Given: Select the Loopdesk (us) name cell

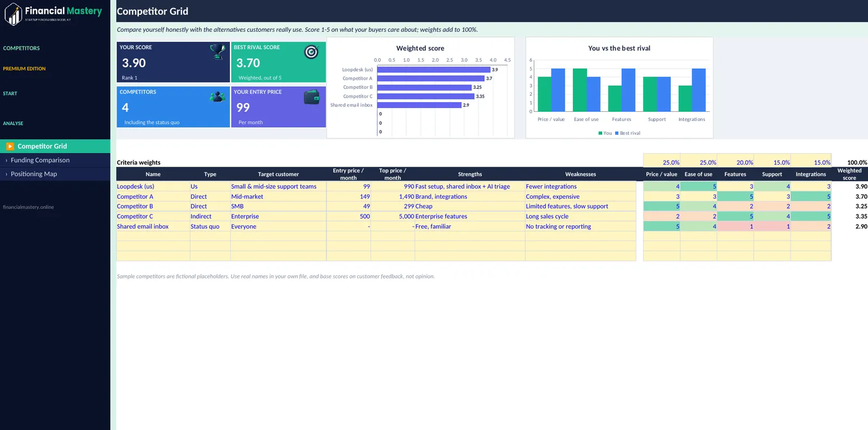Looking at the screenshot, I should click(x=153, y=186).
